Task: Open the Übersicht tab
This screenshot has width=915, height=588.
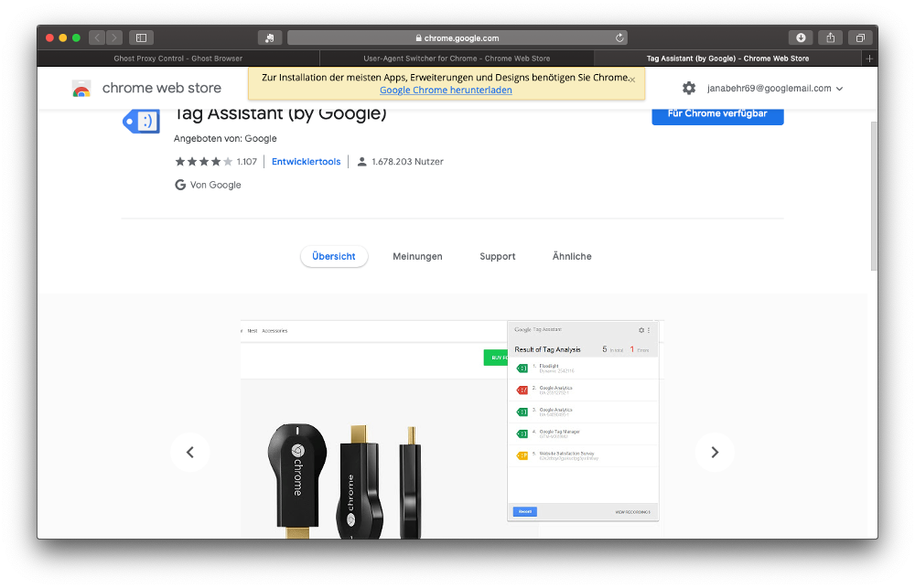Action: (x=334, y=256)
